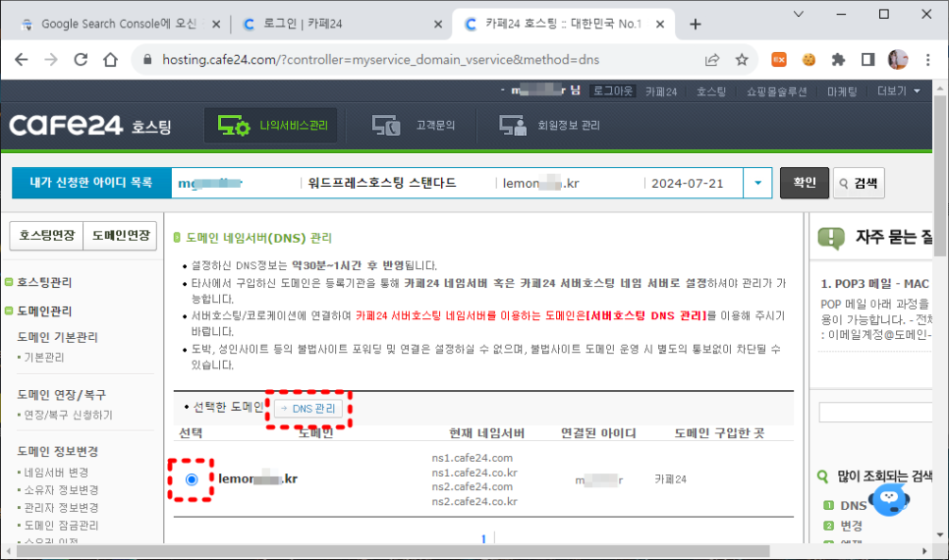Select the lemon .kr domain radio button
The image size is (949, 560).
pos(192,479)
